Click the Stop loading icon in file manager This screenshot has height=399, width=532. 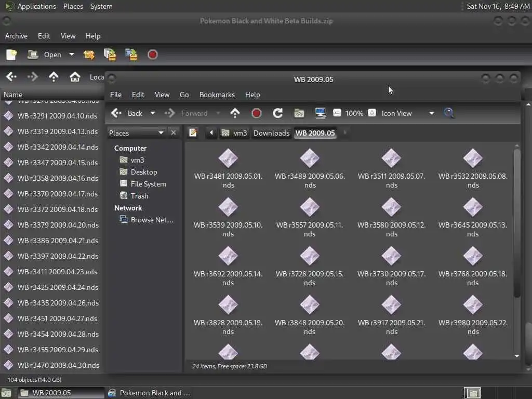pos(257,113)
